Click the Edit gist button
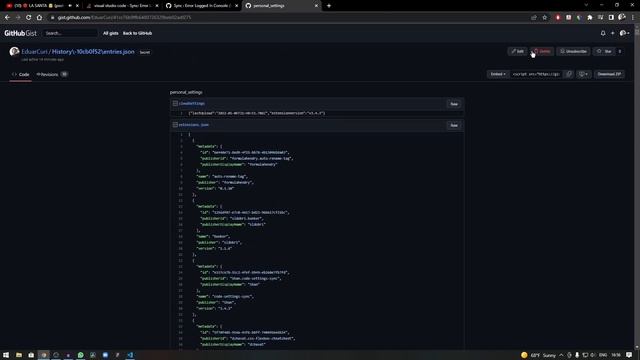This screenshot has width=640, height=360. [x=518, y=51]
